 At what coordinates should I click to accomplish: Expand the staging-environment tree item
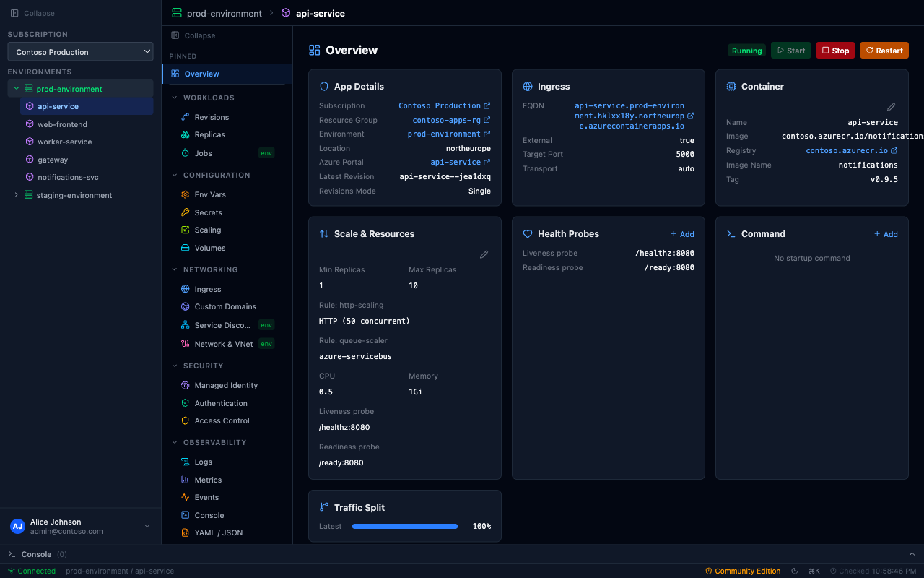(x=16, y=194)
